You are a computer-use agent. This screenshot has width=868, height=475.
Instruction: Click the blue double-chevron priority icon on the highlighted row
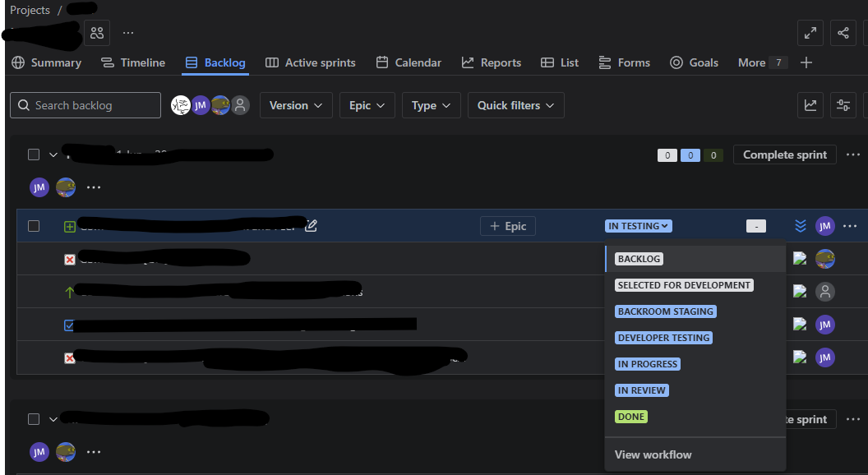[x=800, y=225]
